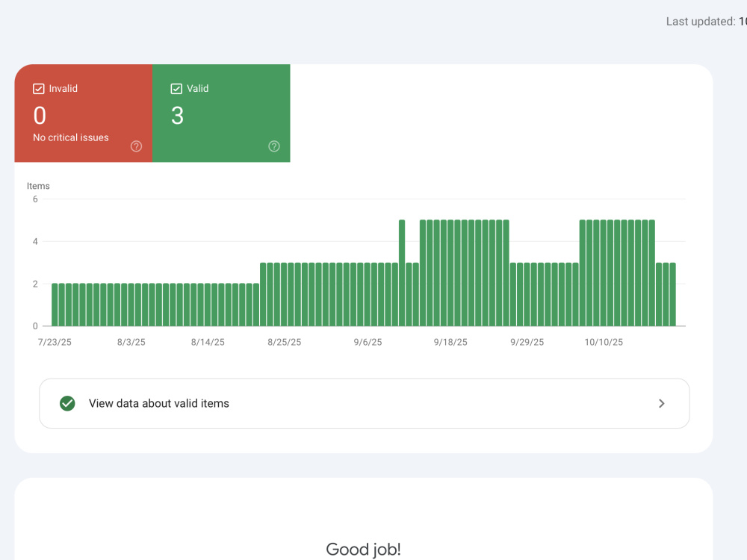The height and width of the screenshot is (560, 747).
Task: Uncheck the Invalid checkbox
Action: [39, 89]
